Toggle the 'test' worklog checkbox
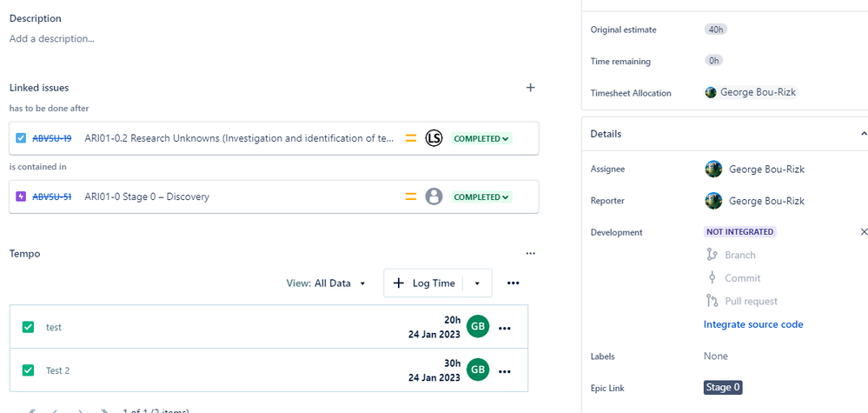This screenshot has width=868, height=413. pyautogui.click(x=29, y=327)
